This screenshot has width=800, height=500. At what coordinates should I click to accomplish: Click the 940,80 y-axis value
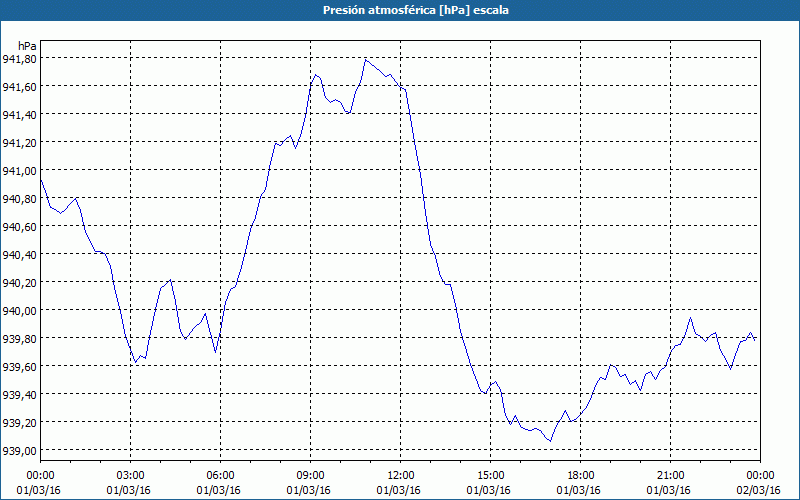pos(20,199)
